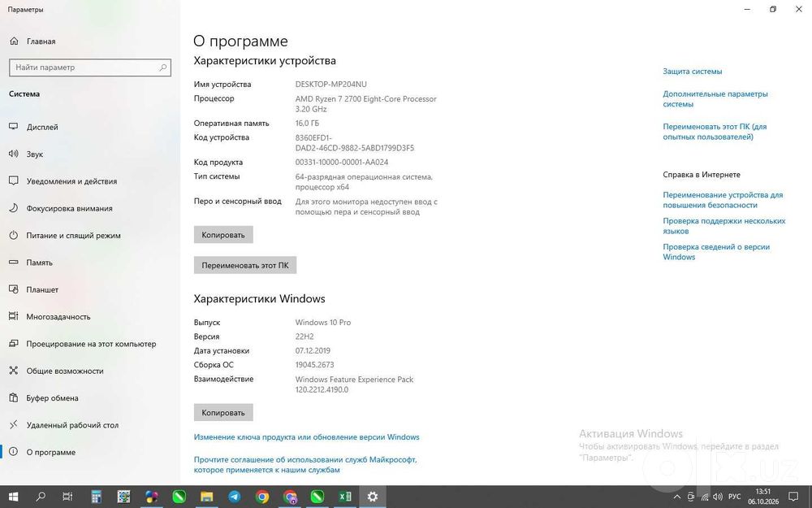Click the Найти параметр search field
Screen dimensions: 812x508
[x=89, y=67]
